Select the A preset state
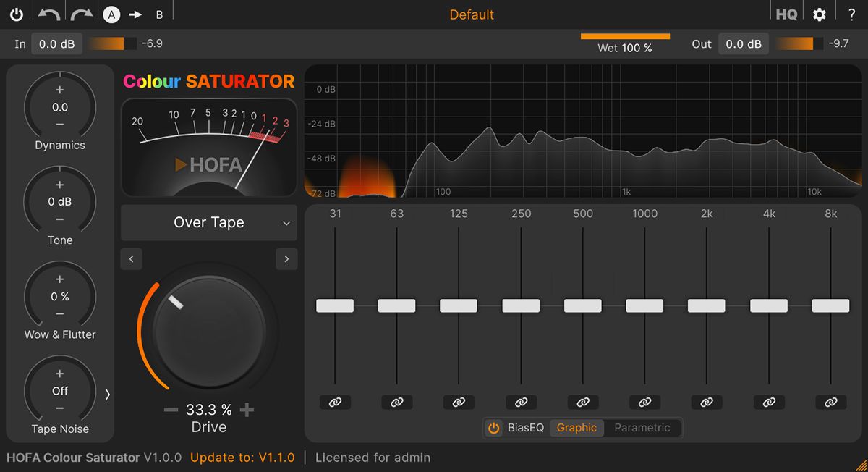 click(111, 14)
